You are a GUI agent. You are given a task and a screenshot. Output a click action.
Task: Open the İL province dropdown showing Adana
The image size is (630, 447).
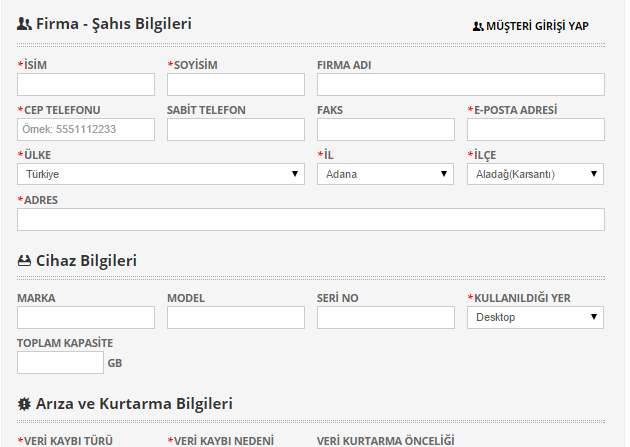coord(385,174)
